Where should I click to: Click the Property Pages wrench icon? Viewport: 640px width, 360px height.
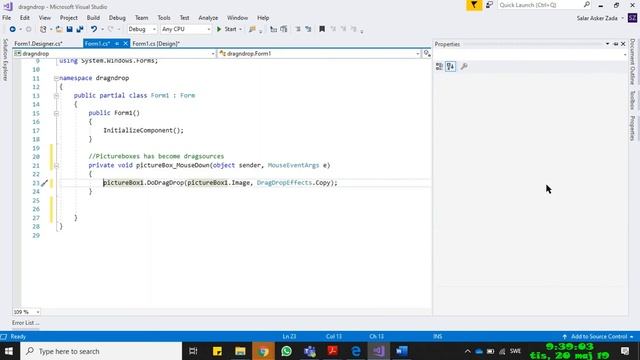[464, 67]
